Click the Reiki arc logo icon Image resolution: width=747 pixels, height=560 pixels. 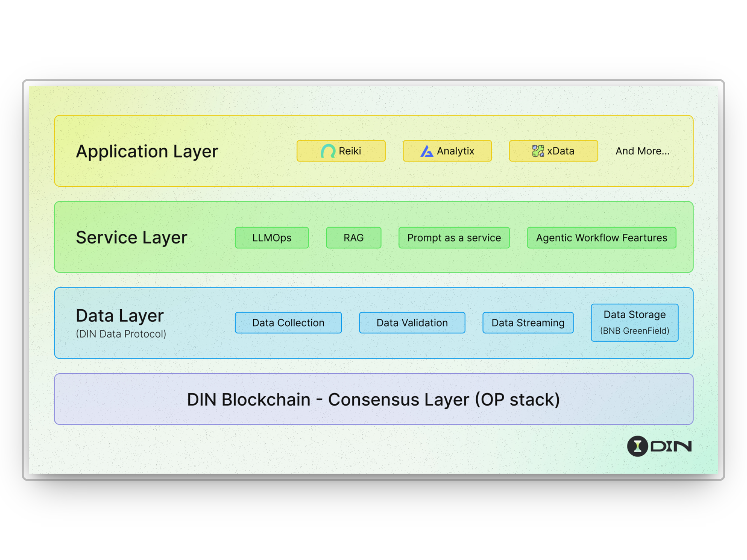point(328,151)
